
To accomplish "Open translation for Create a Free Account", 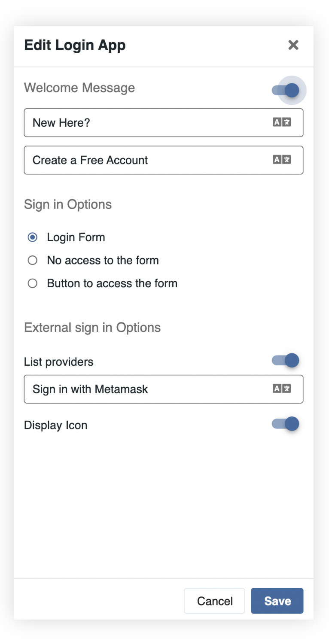I will pyautogui.click(x=282, y=160).
